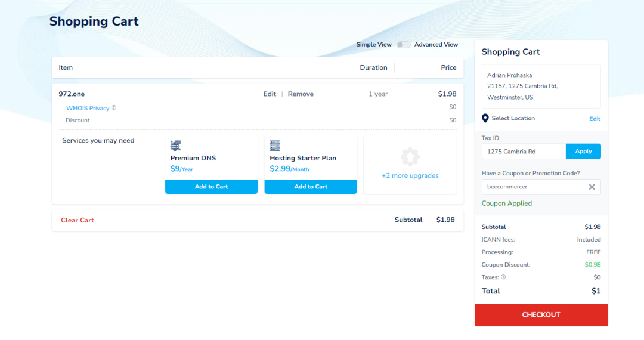Add Hosting Starter Plan to cart
644x340 pixels.
[x=311, y=187]
